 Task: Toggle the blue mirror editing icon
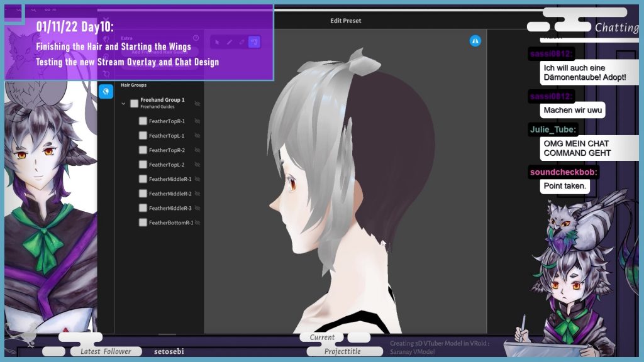(x=475, y=40)
